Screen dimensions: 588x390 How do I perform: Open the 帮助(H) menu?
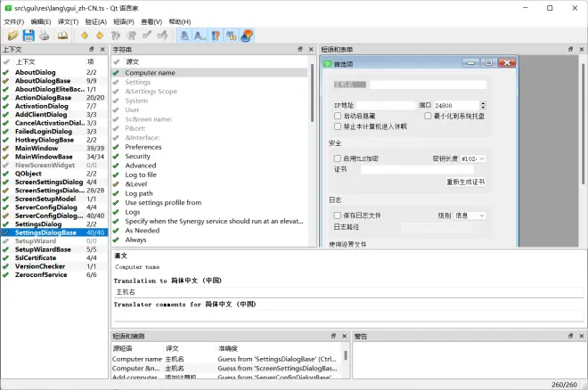click(180, 21)
